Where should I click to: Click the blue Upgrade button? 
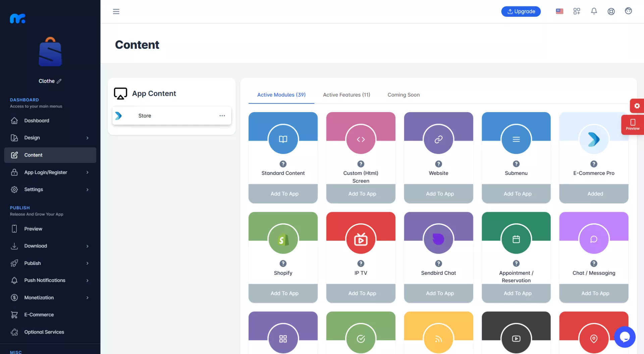pyautogui.click(x=521, y=11)
